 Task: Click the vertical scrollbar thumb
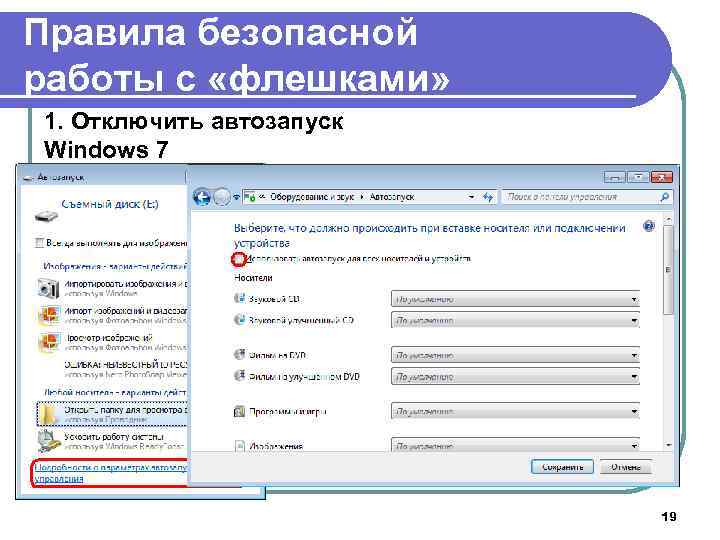(x=668, y=270)
